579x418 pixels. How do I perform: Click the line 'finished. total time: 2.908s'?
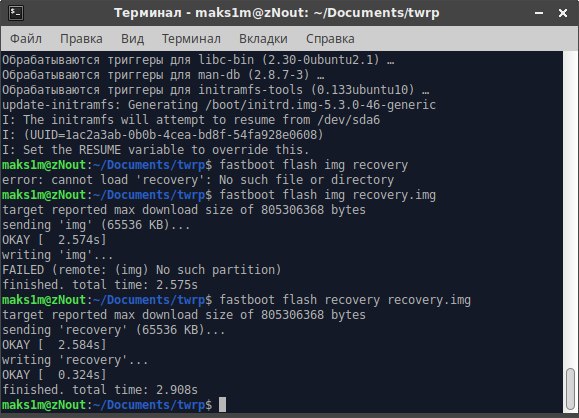pyautogui.click(x=100, y=390)
